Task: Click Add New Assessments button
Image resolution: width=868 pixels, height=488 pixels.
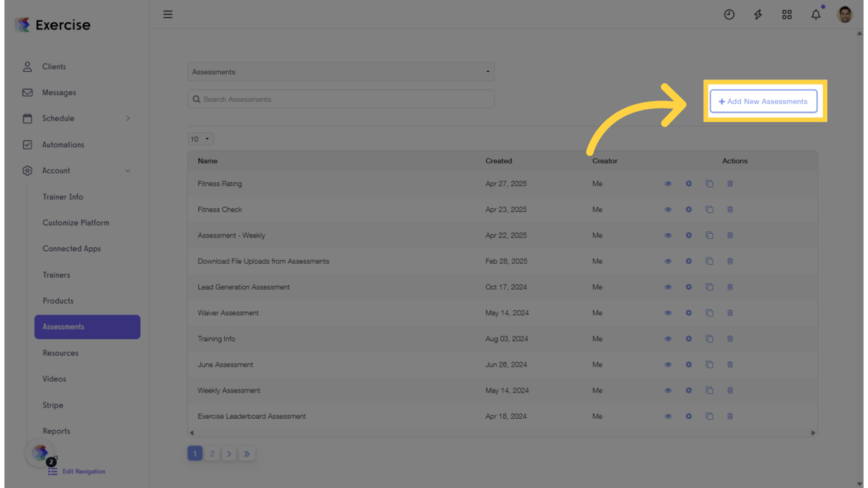Action: coord(763,102)
